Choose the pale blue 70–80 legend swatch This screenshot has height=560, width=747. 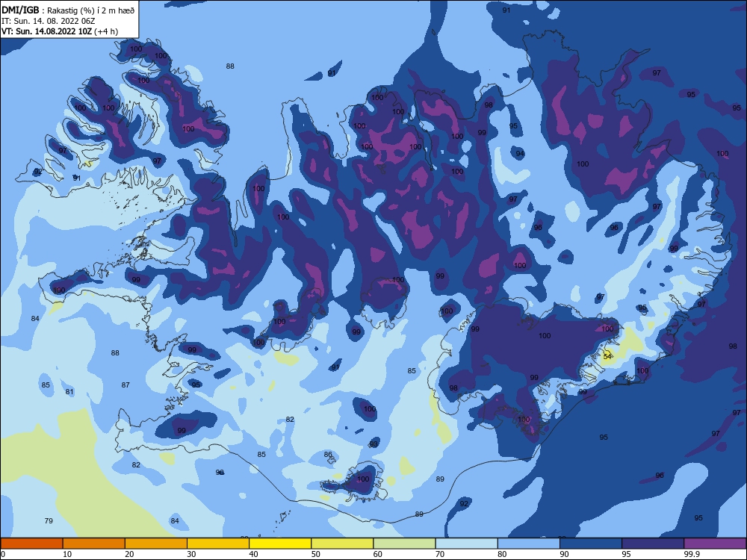click(x=466, y=544)
